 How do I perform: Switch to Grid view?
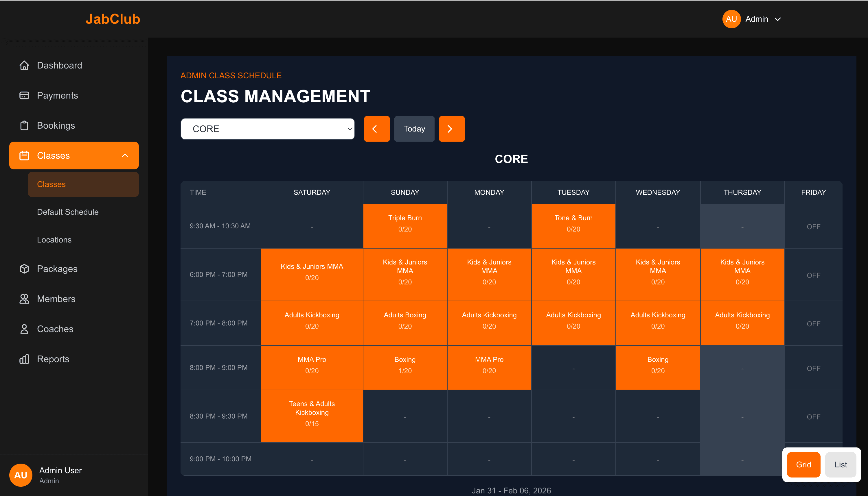pos(803,464)
